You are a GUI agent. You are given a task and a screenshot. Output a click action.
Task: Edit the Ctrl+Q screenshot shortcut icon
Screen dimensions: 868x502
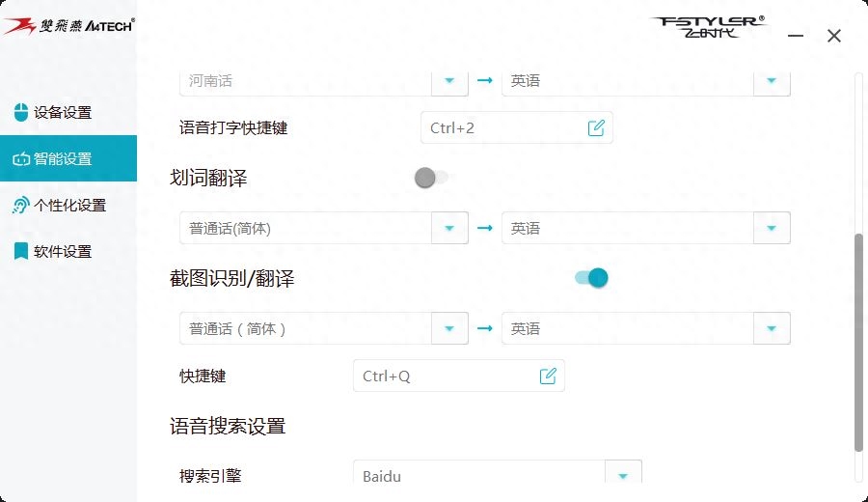[548, 376]
